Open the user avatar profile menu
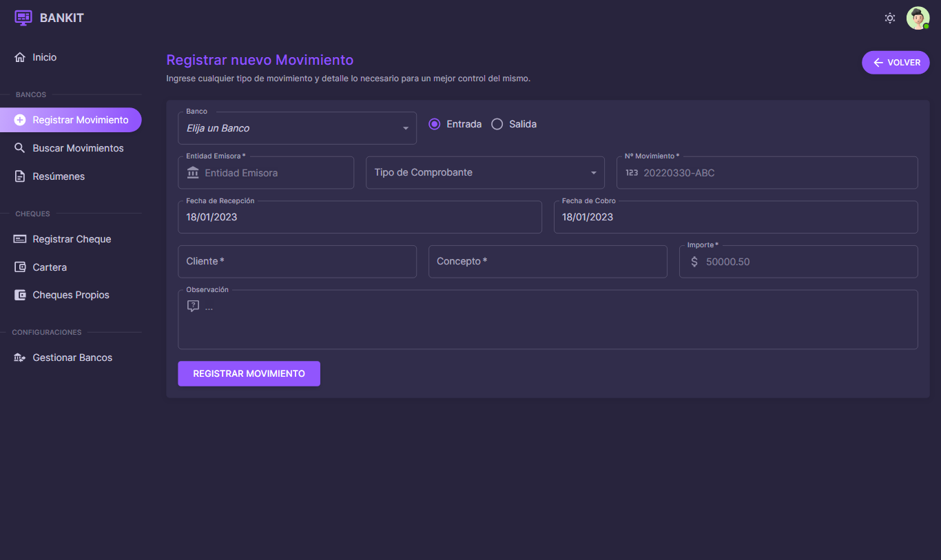The height and width of the screenshot is (560, 941). [x=918, y=19]
